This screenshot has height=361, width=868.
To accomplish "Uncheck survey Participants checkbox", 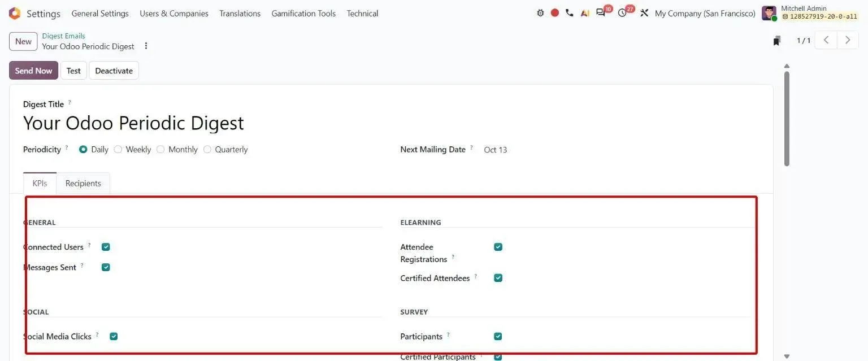I will (498, 336).
